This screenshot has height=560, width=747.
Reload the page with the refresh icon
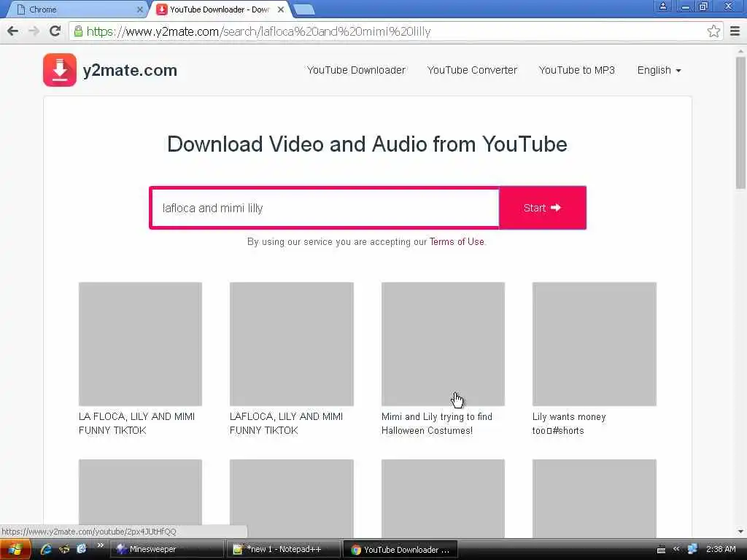[55, 31]
